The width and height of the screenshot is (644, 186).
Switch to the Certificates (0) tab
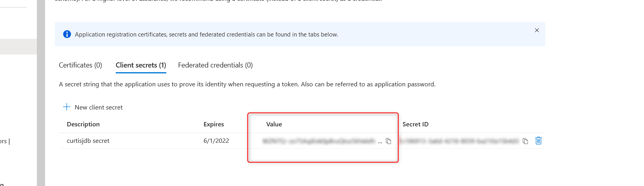80,65
